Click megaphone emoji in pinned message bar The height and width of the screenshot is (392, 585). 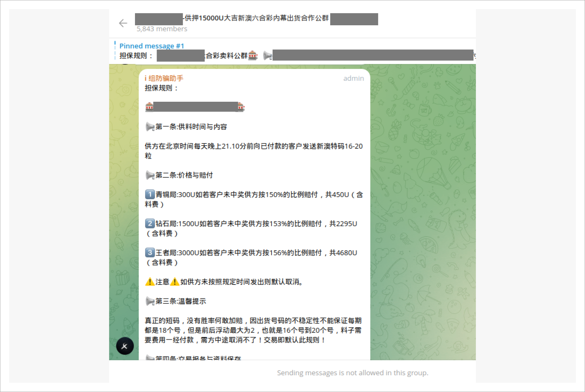coord(267,56)
